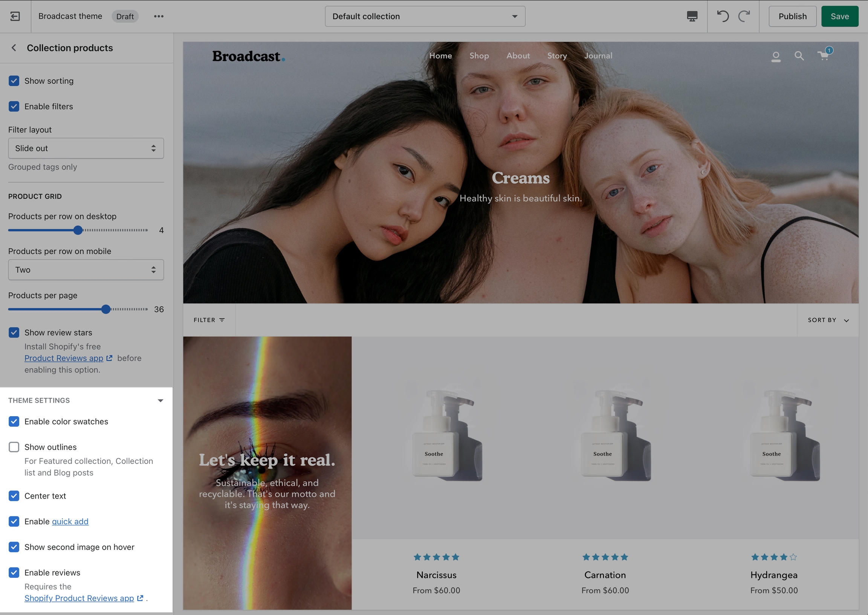Click the desktop preview monitor icon
Viewport: 868px width, 615px height.
692,16
